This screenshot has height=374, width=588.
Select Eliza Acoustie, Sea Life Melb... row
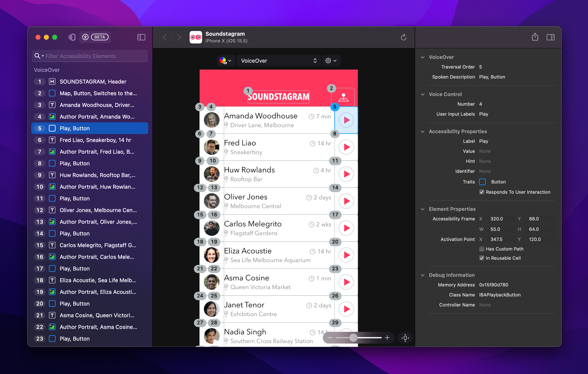pos(90,280)
